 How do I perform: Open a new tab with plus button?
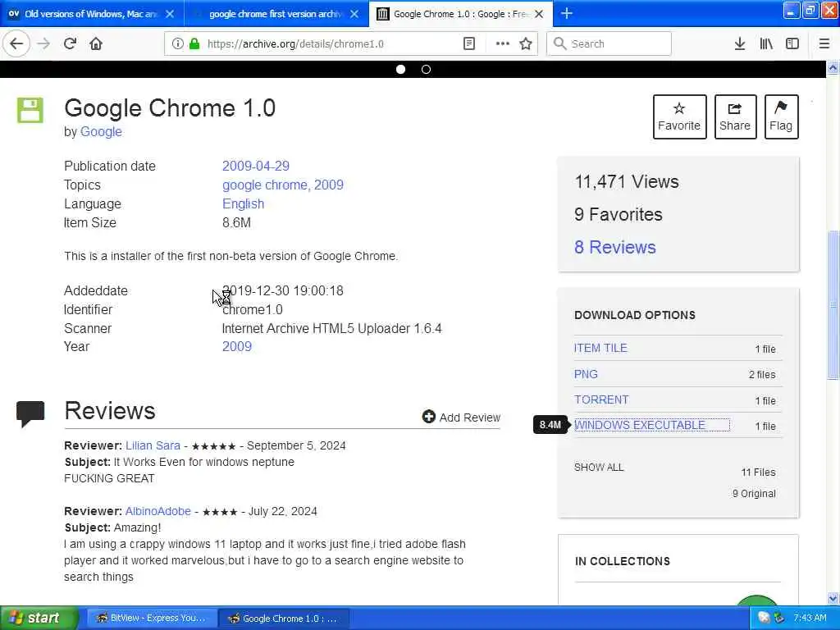coord(567,13)
